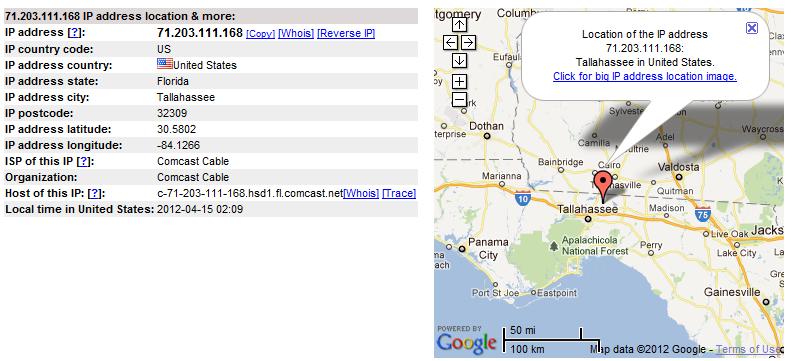This screenshot has width=792, height=361.
Task: Copy the IP address 71.203.111.168
Action: pyautogui.click(x=261, y=34)
